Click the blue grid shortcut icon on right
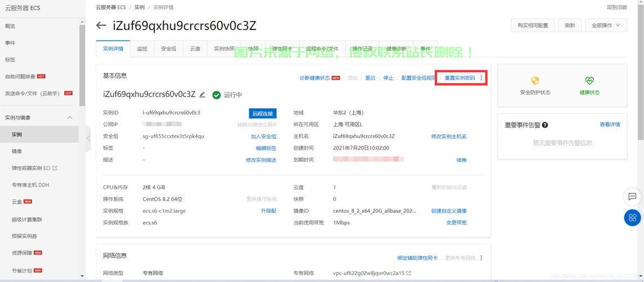Viewport: 644px width, 282px height. 632,218
